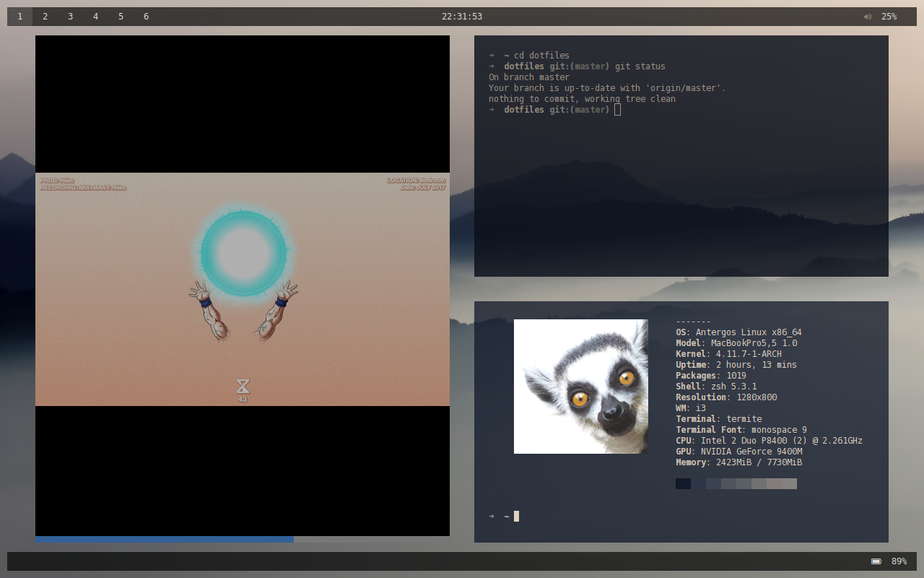This screenshot has height=578, width=924.
Task: Click the 'OS: Antergos Linux x86_64' line
Action: [738, 332]
